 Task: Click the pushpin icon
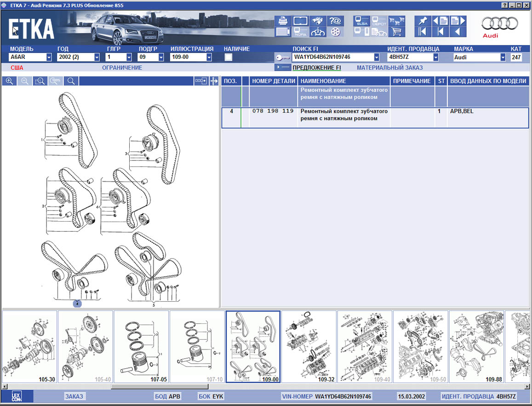point(422,21)
